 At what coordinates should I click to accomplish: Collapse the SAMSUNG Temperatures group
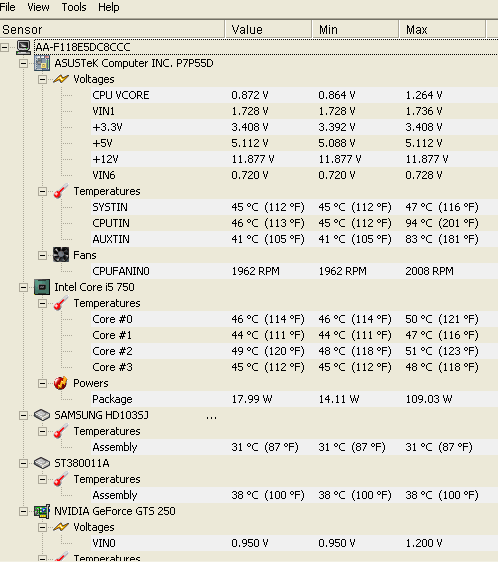click(x=42, y=432)
